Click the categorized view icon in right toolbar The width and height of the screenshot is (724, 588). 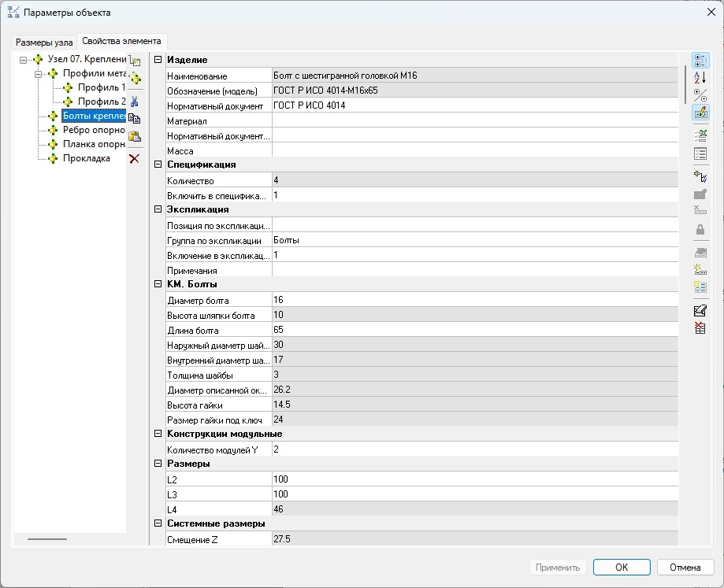coord(700,61)
